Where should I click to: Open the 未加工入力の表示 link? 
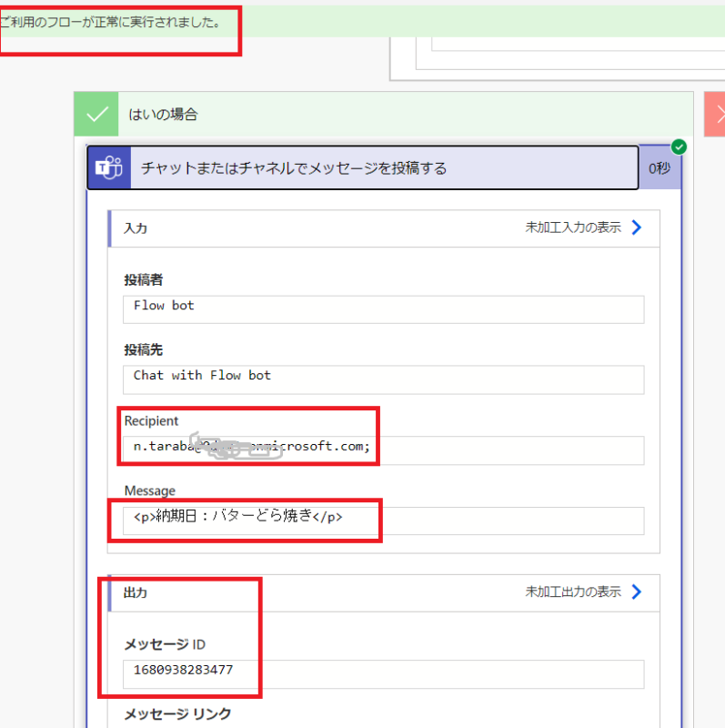pos(573,227)
